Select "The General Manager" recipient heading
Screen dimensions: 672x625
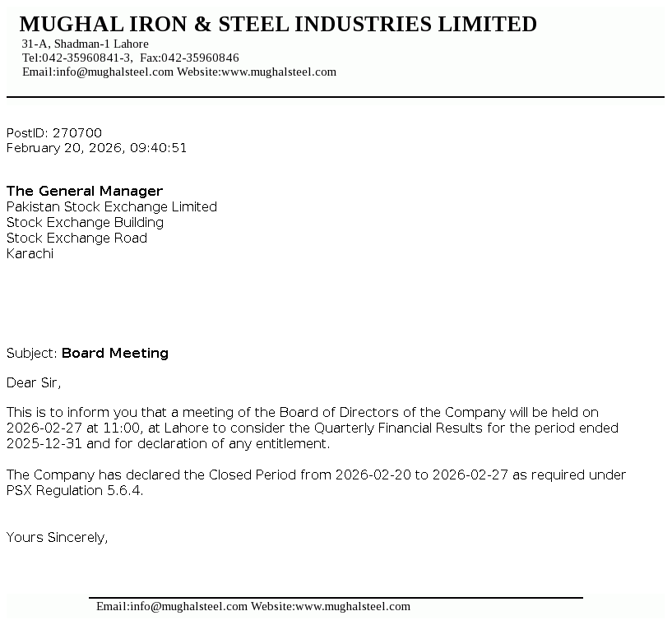click(x=85, y=191)
